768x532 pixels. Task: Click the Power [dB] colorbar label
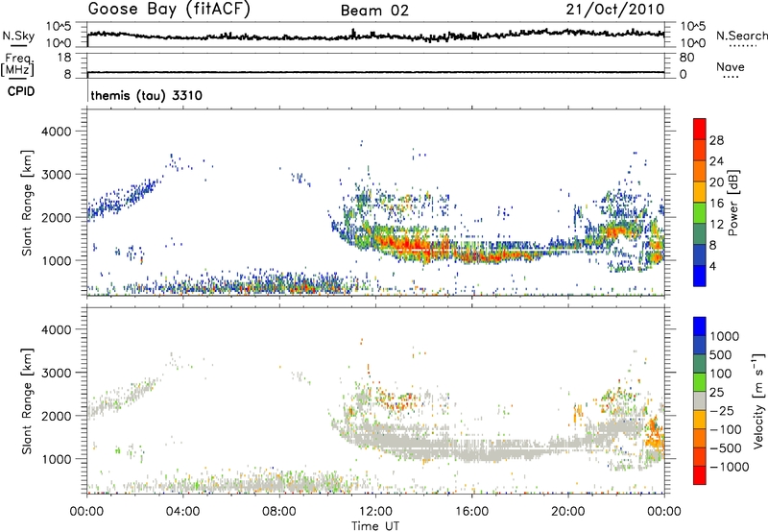click(x=732, y=203)
